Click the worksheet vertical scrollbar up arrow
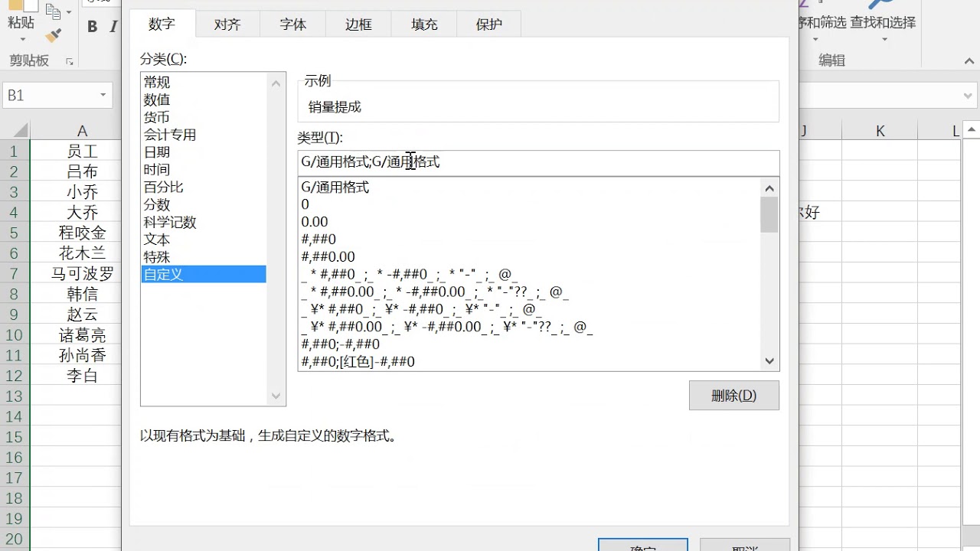 click(971, 131)
